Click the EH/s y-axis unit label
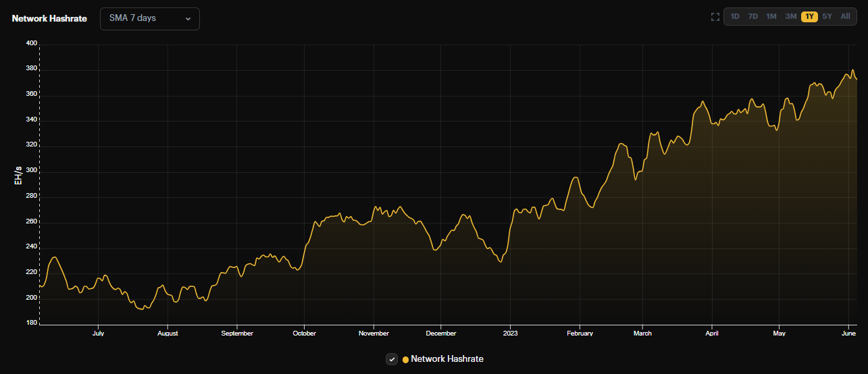This screenshot has width=868, height=374. pos(18,177)
